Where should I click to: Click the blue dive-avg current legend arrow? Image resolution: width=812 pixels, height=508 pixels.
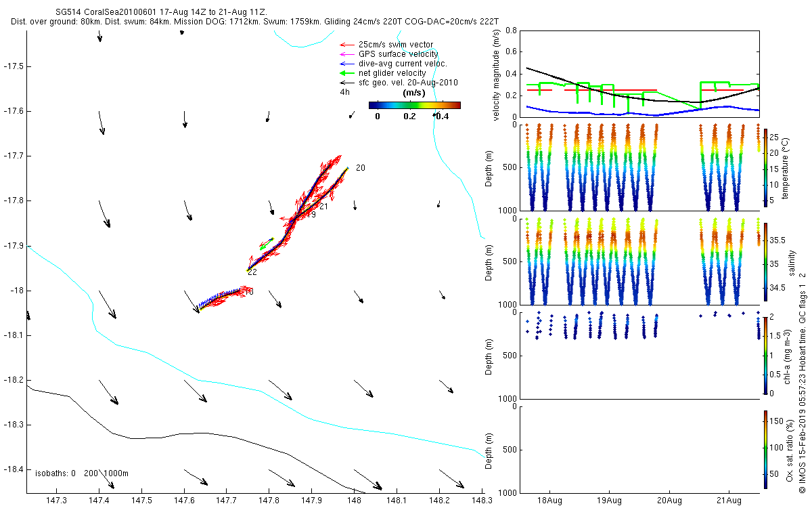click(347, 64)
